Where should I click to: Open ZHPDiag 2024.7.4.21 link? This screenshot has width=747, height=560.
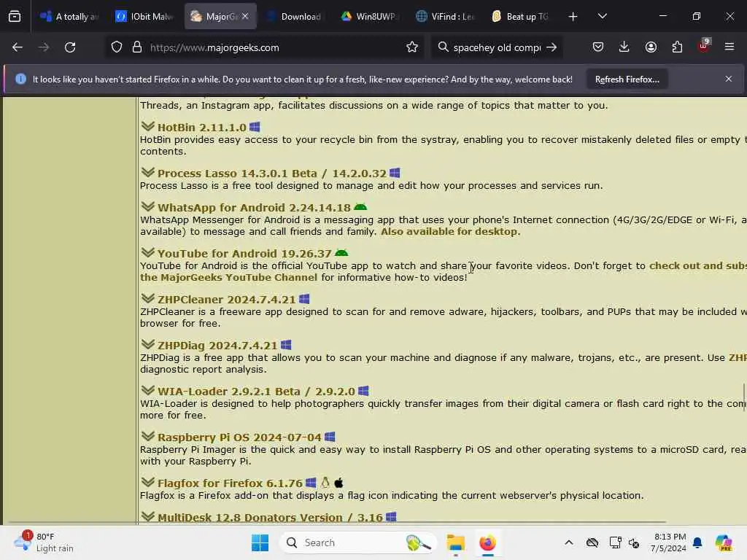click(217, 345)
